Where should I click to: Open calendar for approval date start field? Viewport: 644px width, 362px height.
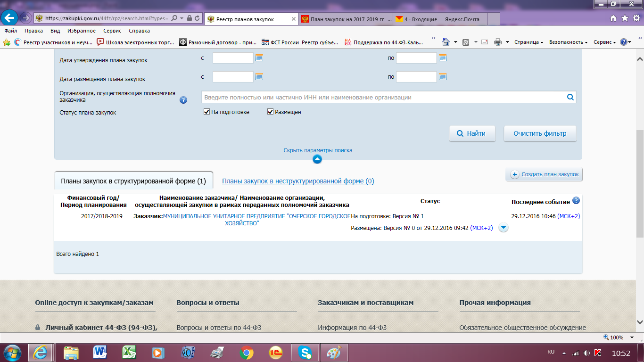point(259,58)
